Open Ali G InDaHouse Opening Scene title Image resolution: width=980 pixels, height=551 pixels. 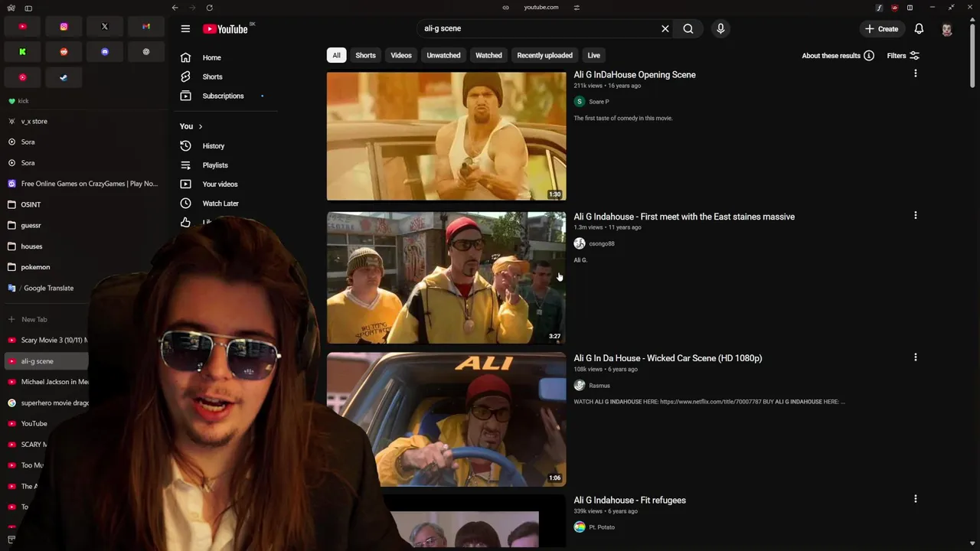pos(635,74)
